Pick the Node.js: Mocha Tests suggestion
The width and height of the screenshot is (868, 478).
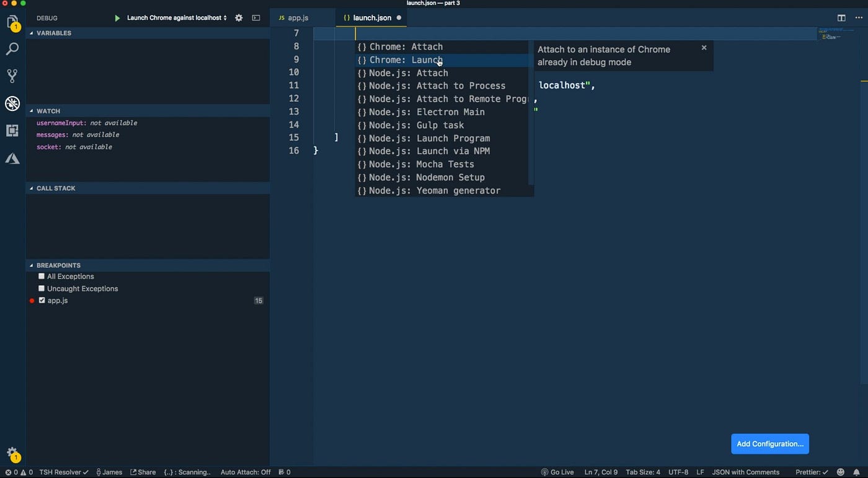[x=442, y=164]
